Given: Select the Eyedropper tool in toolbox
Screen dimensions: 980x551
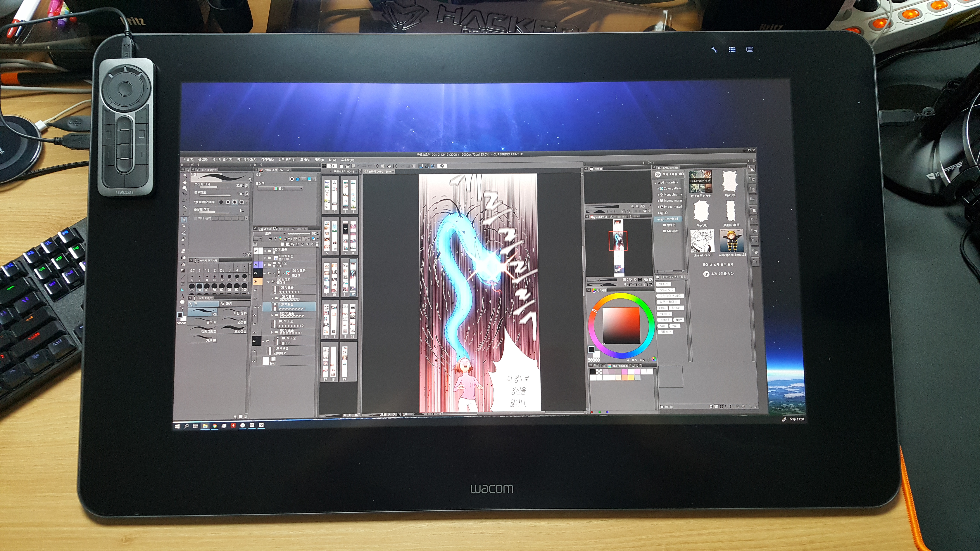Looking at the screenshot, I should coord(184,213).
